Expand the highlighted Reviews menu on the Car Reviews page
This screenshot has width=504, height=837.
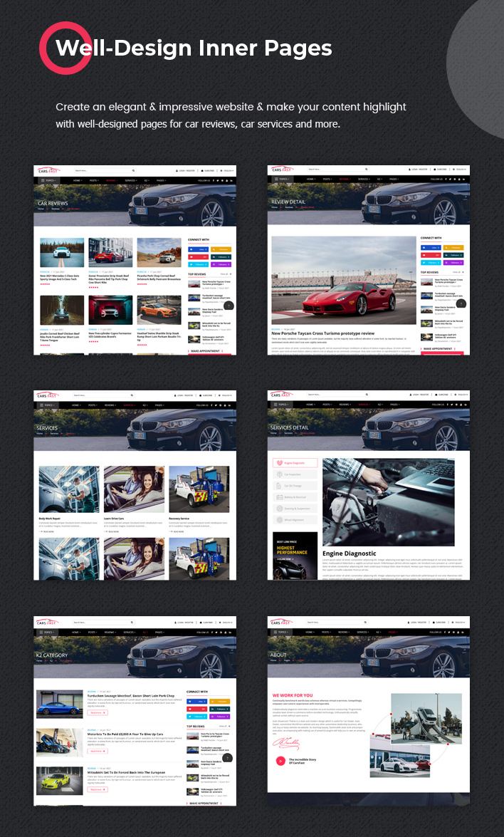[x=111, y=180]
